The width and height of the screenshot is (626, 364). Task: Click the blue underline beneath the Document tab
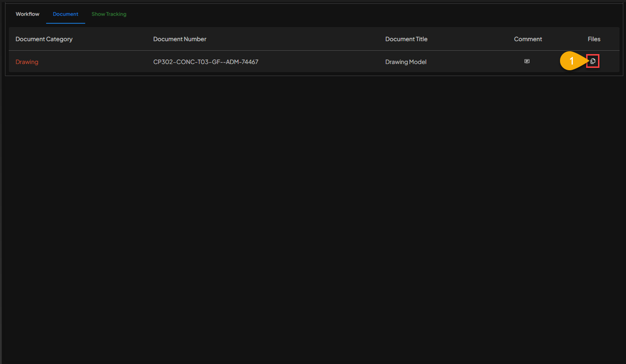coord(65,23)
